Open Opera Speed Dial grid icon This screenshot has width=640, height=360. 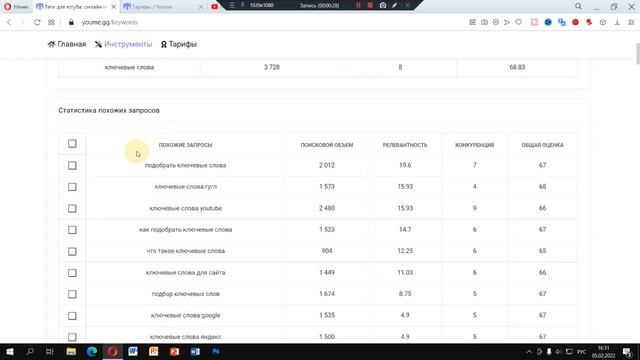(x=51, y=22)
